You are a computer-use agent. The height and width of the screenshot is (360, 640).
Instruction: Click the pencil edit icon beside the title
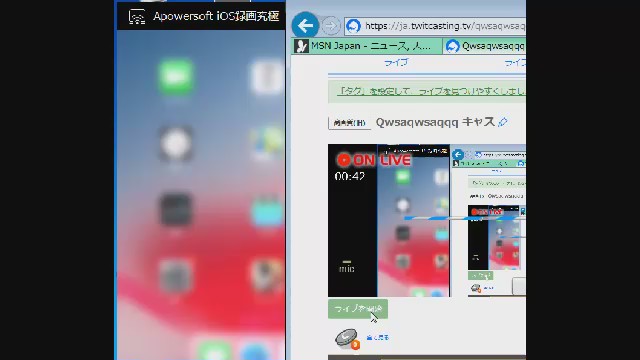pos(503,122)
